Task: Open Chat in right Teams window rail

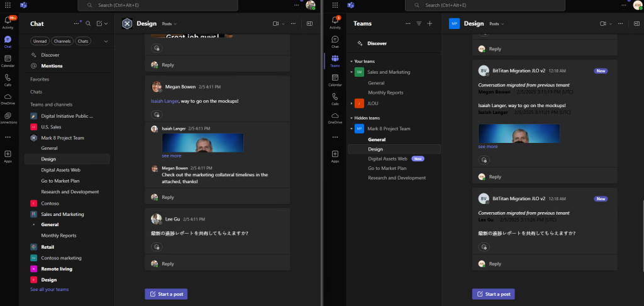Action: (335, 42)
